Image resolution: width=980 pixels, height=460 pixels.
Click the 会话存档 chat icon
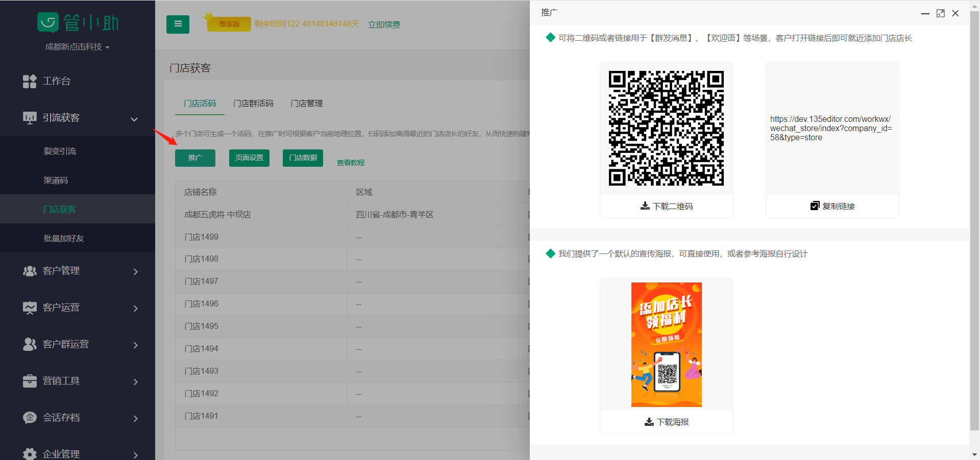pyautogui.click(x=30, y=418)
